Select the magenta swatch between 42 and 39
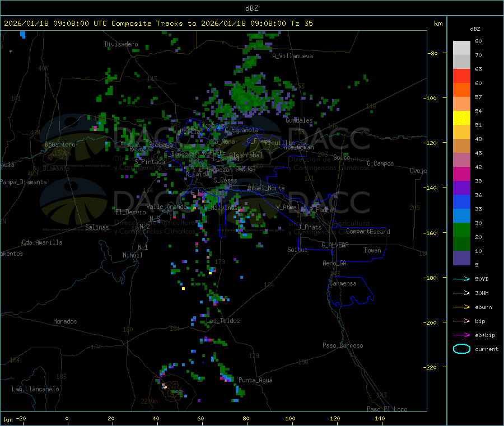 [461, 174]
